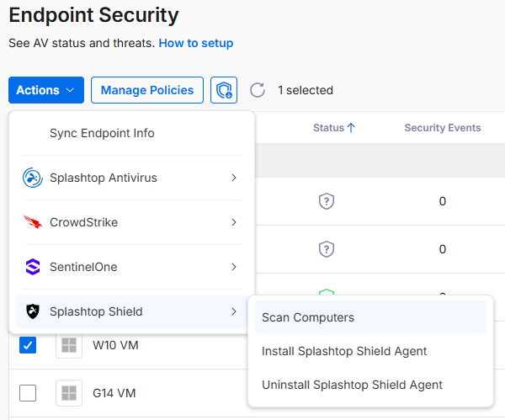Select the Splashtop Shield menu entry
The image size is (505, 420).
pyautogui.click(x=132, y=311)
